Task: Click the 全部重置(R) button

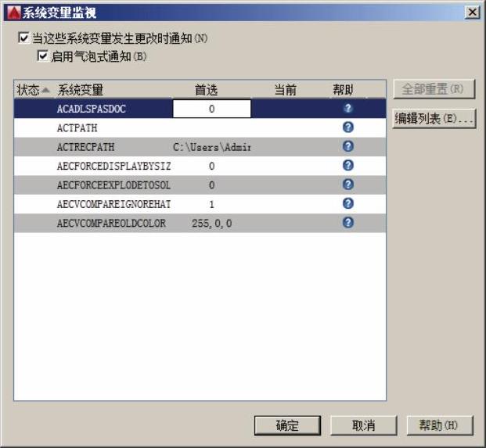Action: click(434, 89)
